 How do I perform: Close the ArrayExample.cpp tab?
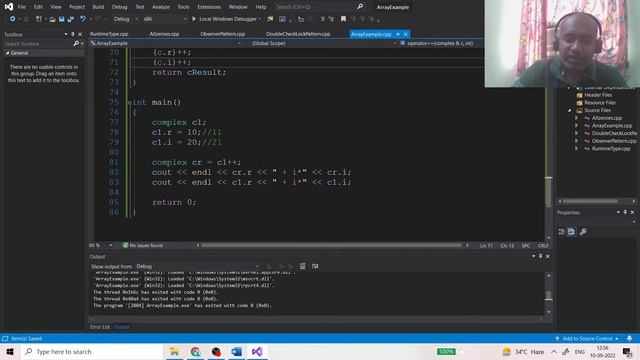(406, 34)
